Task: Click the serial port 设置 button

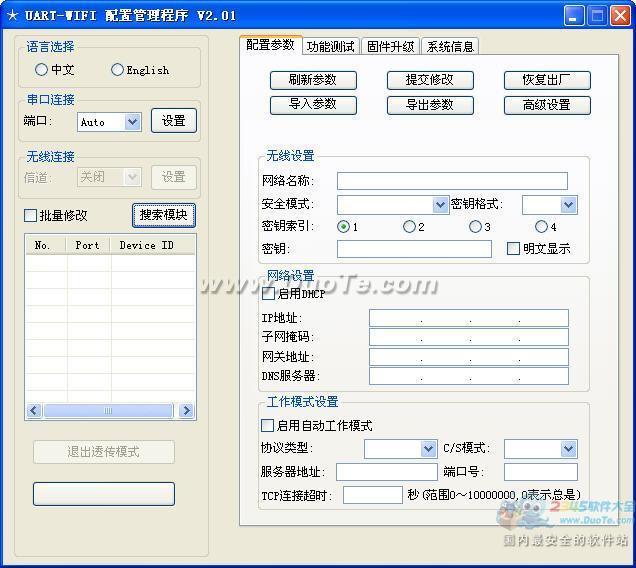Action: coord(174,120)
